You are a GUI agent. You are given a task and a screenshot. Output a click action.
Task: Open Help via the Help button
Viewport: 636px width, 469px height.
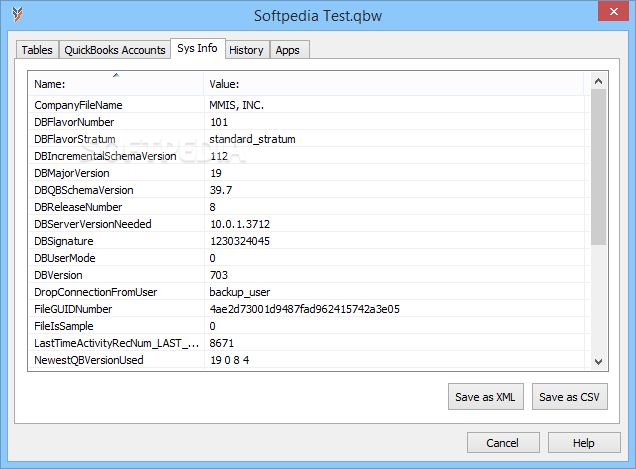pos(584,443)
